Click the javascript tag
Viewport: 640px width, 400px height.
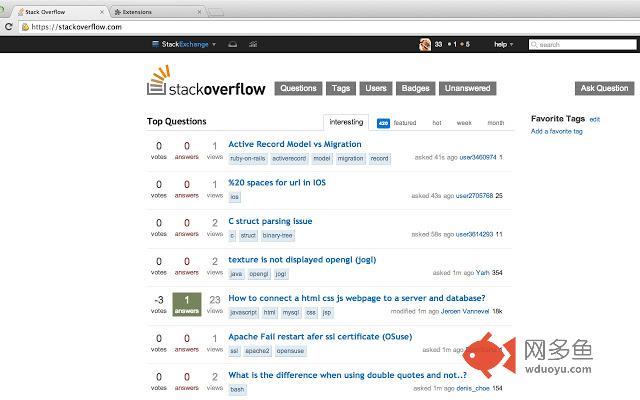tap(244, 312)
